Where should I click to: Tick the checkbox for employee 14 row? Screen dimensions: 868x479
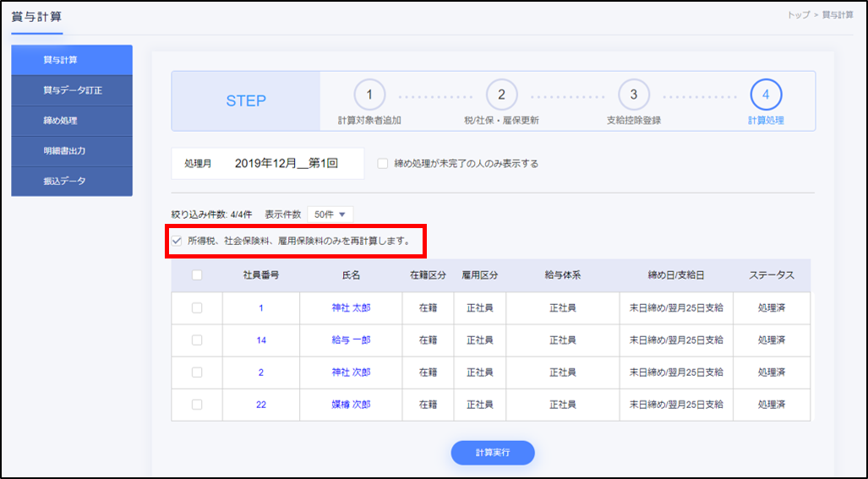point(197,340)
